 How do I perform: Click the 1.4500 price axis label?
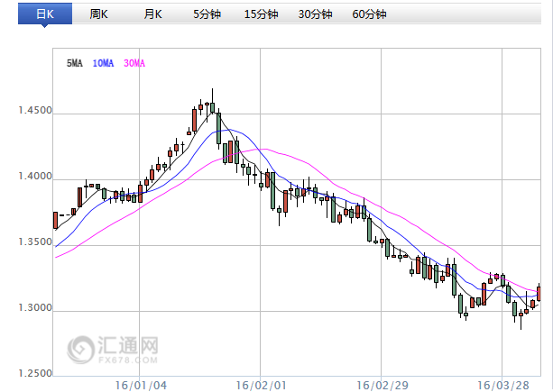pyautogui.click(x=35, y=112)
